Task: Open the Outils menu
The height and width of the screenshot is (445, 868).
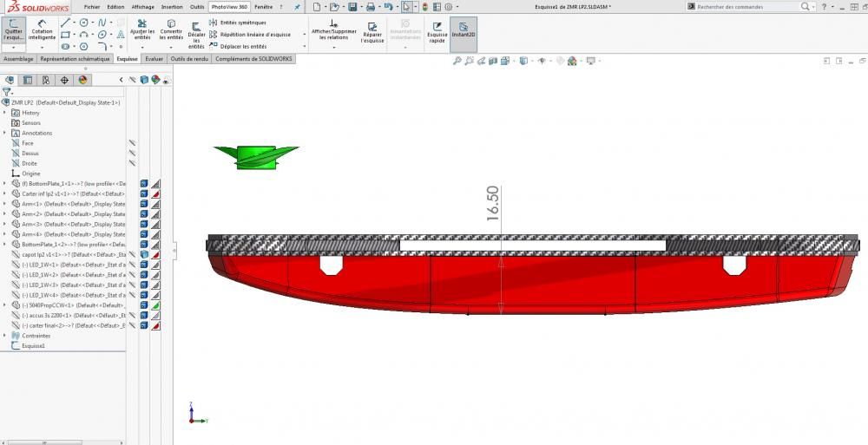Action: click(x=196, y=7)
